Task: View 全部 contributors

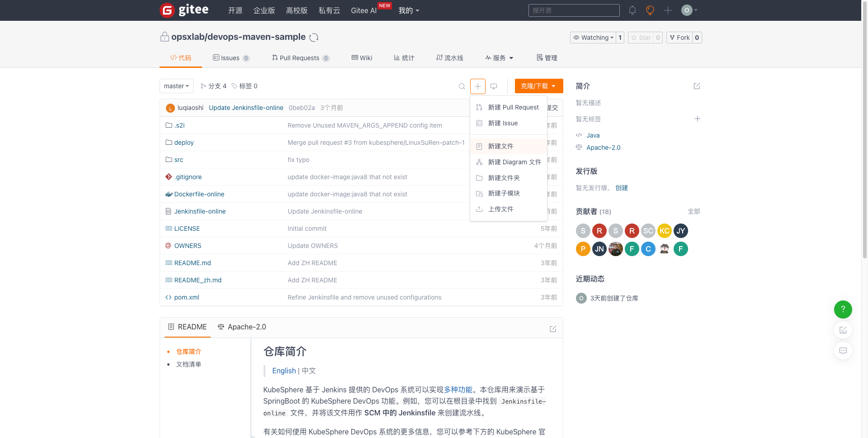Action: click(x=694, y=211)
